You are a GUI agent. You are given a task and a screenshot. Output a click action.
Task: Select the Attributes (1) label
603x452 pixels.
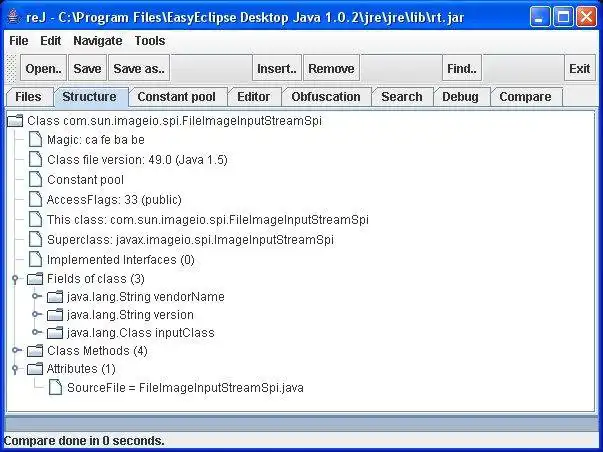81,369
